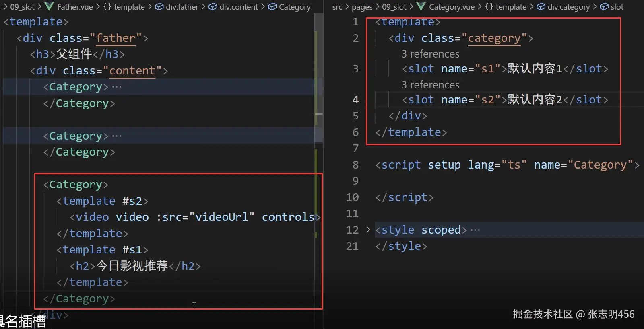
Task: Show 3 references above slot s1
Action: point(430,54)
